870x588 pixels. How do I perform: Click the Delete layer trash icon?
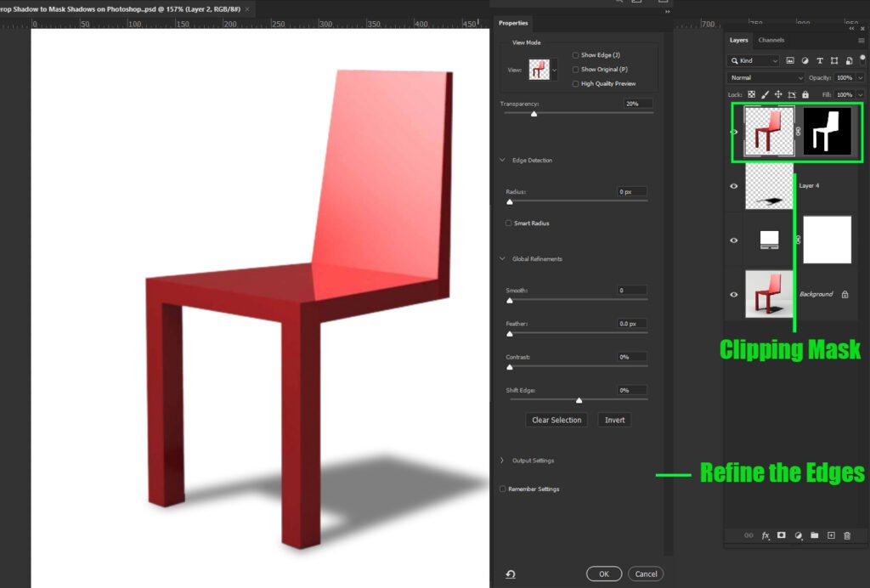847,535
